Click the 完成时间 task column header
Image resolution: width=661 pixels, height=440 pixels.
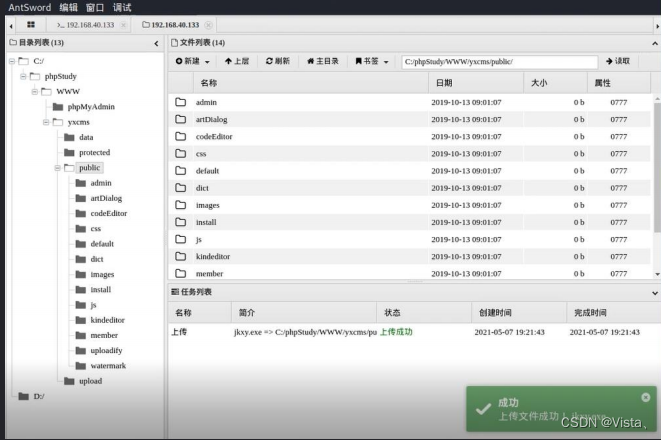(613, 313)
